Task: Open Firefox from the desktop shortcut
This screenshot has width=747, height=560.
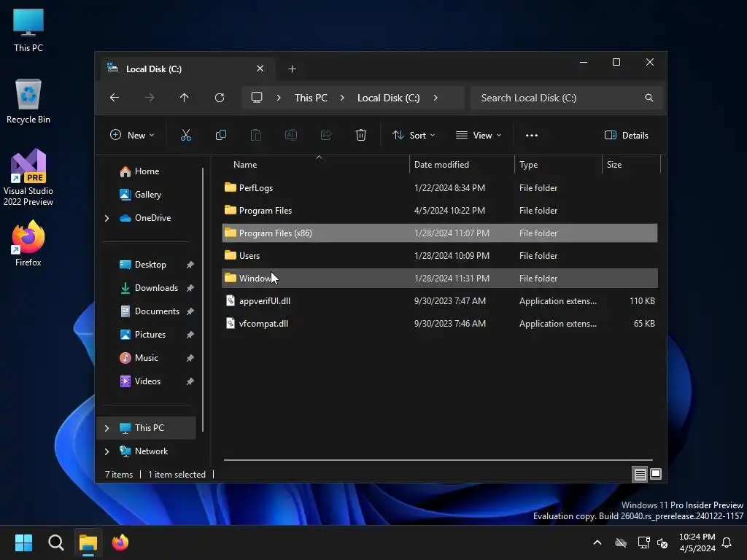Action: click(28, 244)
